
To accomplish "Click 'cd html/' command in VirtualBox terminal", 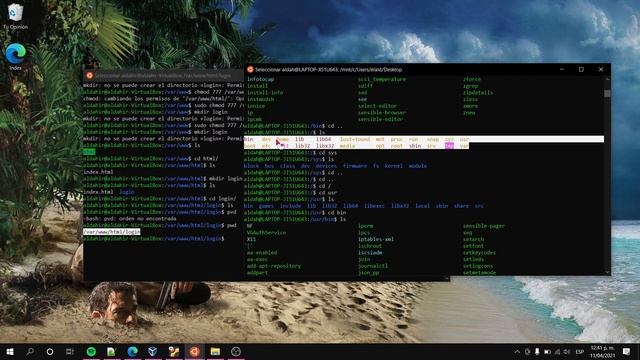I will [206, 158].
